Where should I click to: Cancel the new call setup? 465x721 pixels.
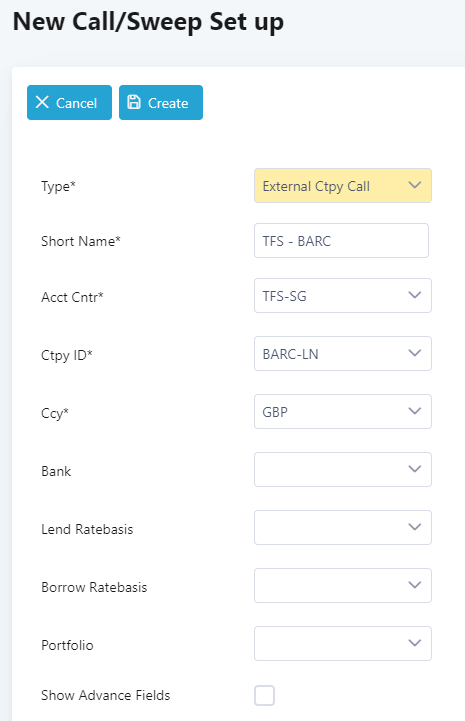coord(69,103)
